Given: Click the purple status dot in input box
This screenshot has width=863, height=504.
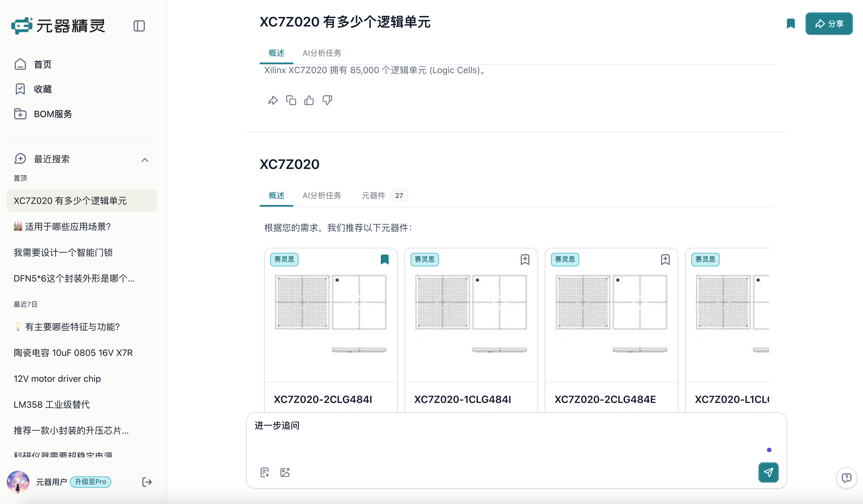Looking at the screenshot, I should point(769,450).
